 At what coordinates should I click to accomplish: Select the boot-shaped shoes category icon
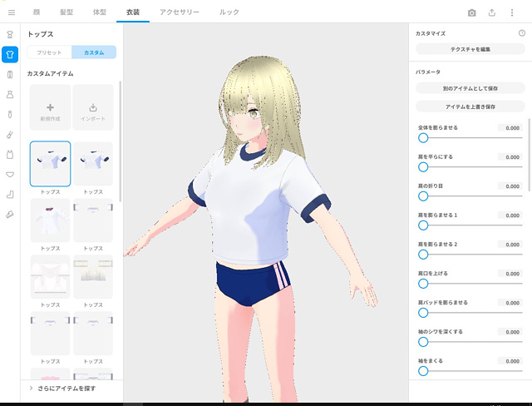pyautogui.click(x=10, y=195)
